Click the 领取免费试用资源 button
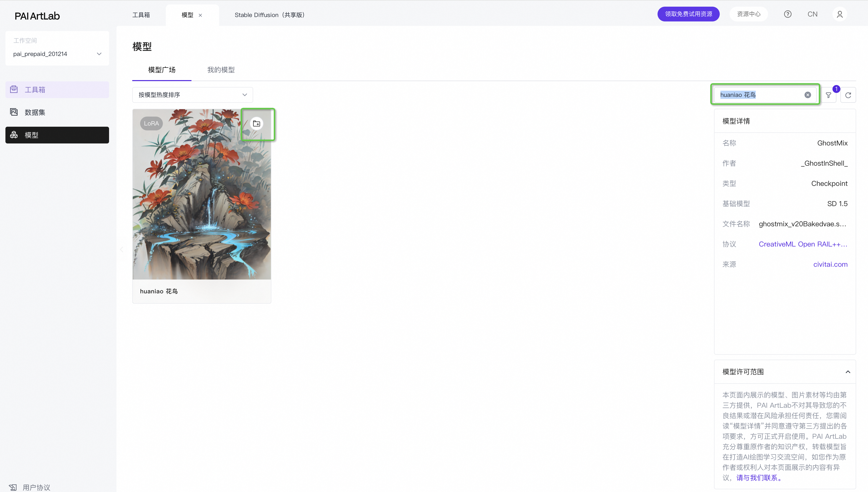 click(688, 14)
